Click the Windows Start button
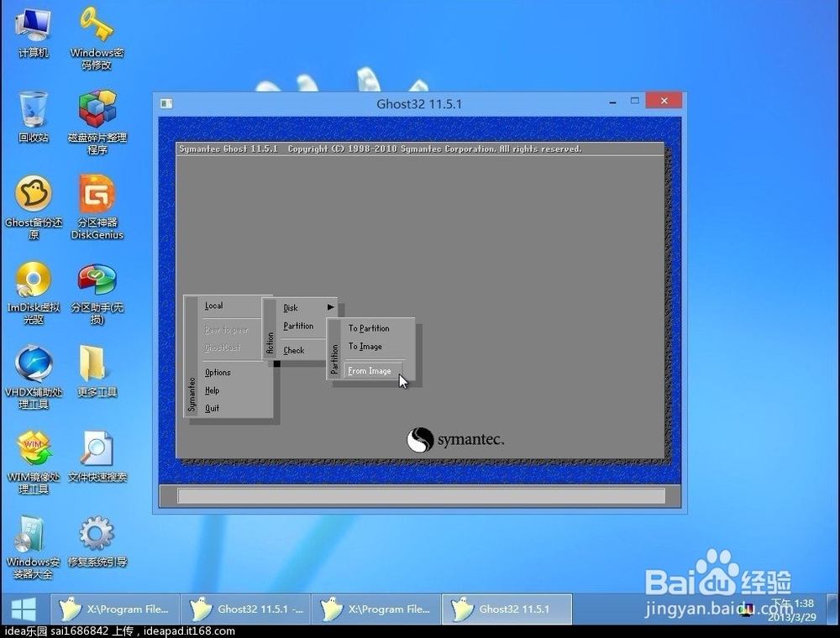The image size is (840, 638). click(x=24, y=609)
